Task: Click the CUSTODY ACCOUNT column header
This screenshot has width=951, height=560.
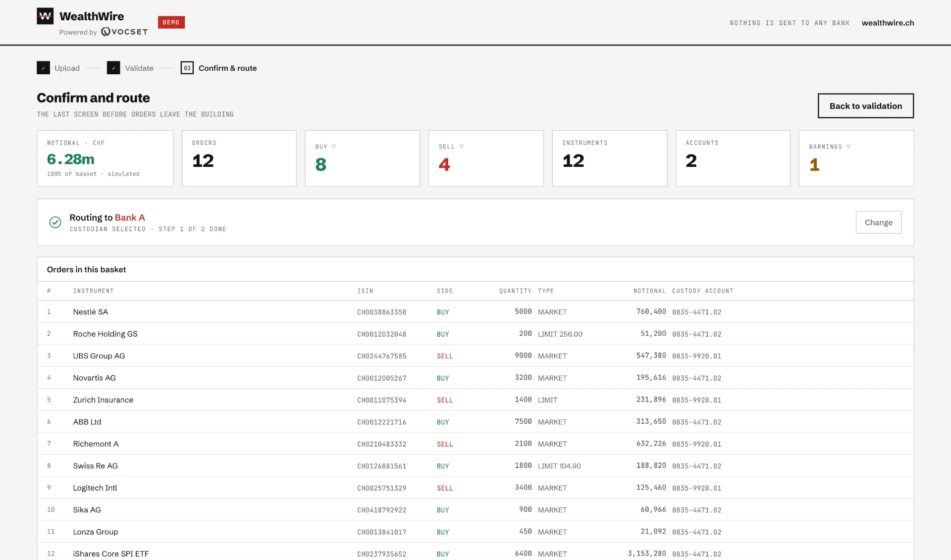Action: point(702,291)
